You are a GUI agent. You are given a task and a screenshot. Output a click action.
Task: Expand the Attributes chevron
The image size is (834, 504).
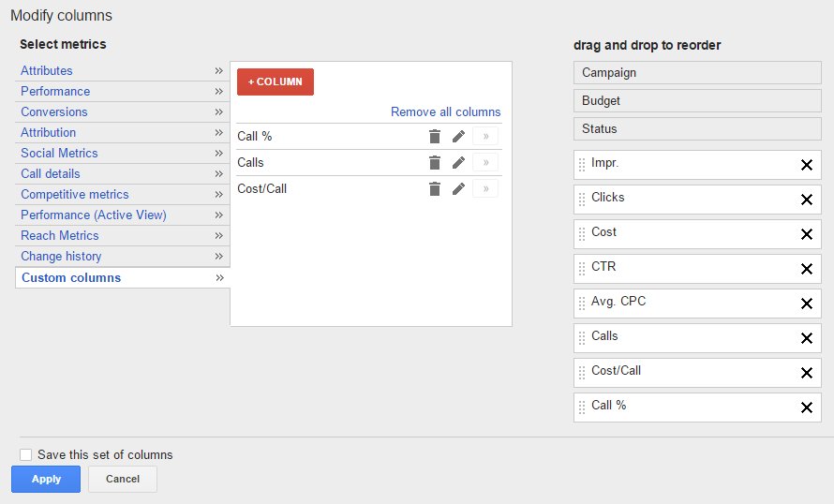click(x=218, y=70)
